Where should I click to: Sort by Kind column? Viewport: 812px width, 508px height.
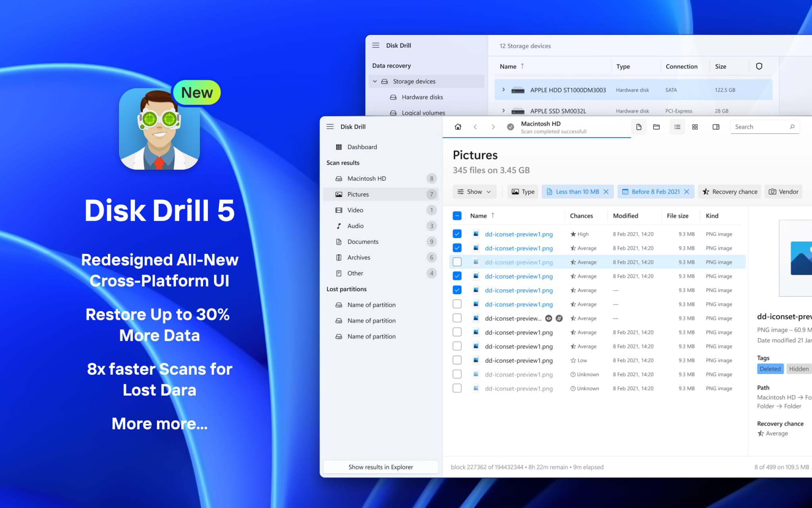tap(712, 216)
